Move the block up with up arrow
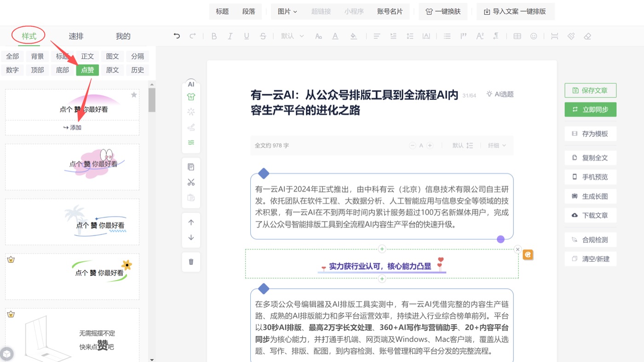Screen dimensions: 644x362 [x=191, y=222]
